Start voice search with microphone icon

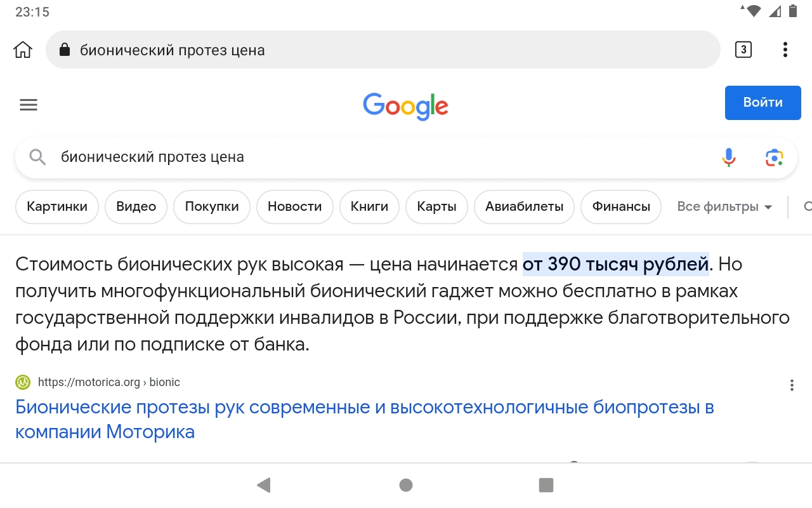tap(729, 157)
